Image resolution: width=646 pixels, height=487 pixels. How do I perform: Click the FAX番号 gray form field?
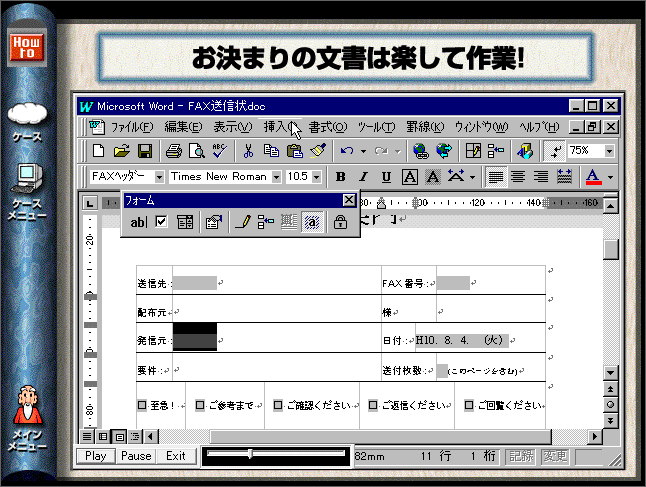pos(453,283)
